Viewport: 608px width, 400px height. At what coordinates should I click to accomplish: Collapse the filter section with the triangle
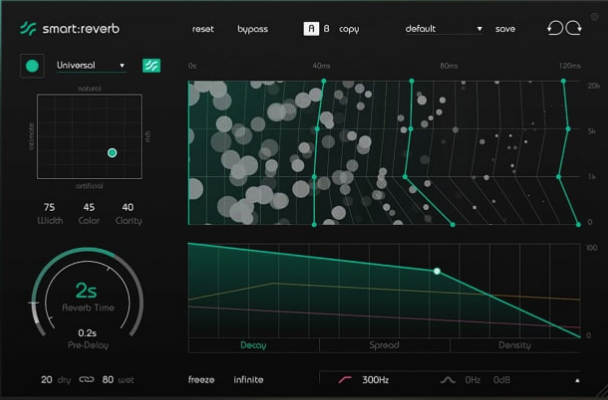pos(577,380)
